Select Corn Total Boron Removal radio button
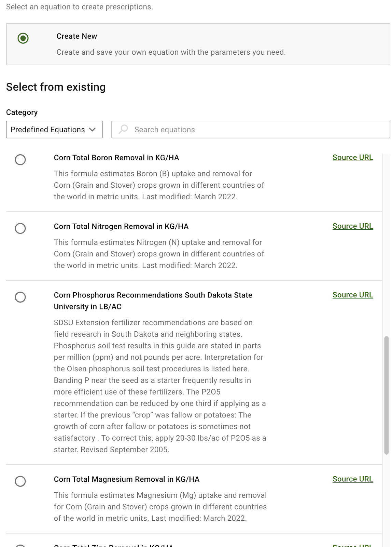This screenshot has height=547, width=392. 20,160
